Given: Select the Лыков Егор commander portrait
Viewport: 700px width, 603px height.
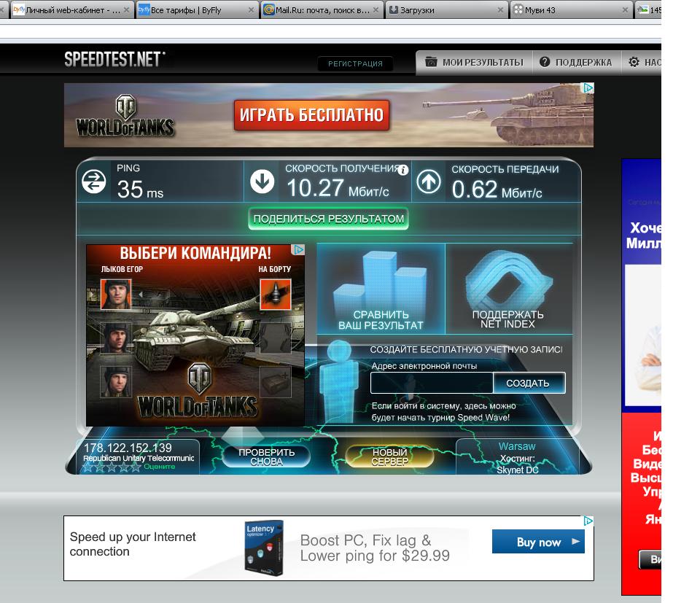Looking at the screenshot, I should point(116,294).
